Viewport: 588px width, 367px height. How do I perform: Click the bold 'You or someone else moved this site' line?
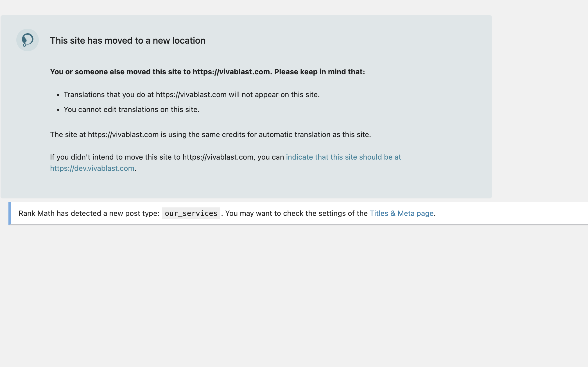tap(207, 72)
